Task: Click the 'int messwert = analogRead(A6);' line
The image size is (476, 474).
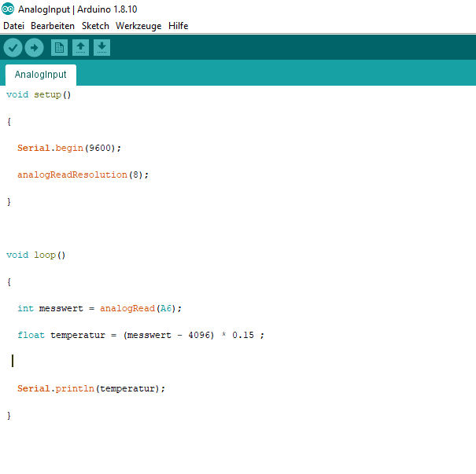Action: [99, 308]
